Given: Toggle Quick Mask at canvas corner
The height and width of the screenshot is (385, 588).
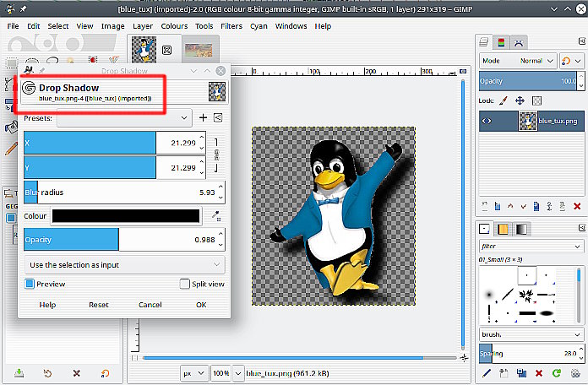Looking at the screenshot, I should (x=134, y=358).
